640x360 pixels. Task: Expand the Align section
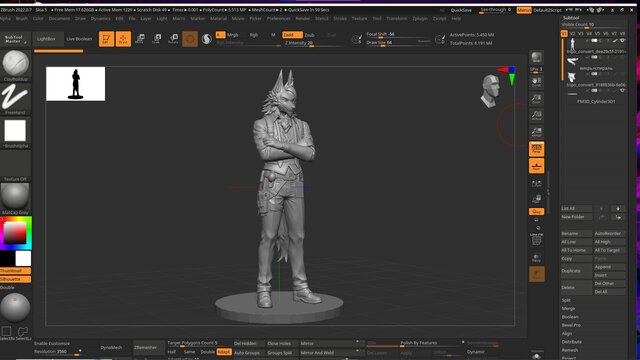[x=567, y=333]
